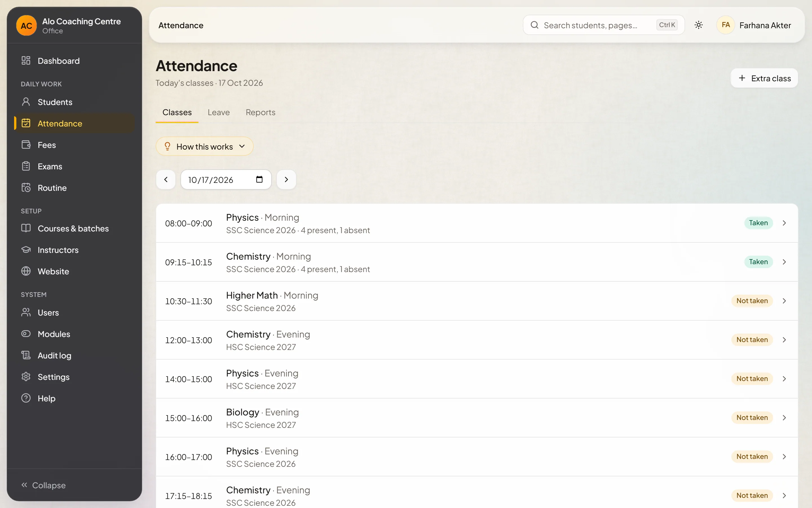Open Higher Math 10:30 class chevron

point(784,301)
